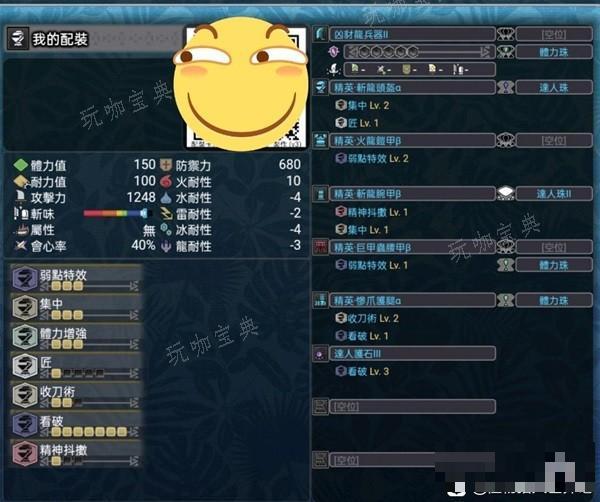Image resolution: width=600 pixels, height=502 pixels.
Task: Click the empty [空位] decoration slot beside weapon
Action: [x=554, y=34]
